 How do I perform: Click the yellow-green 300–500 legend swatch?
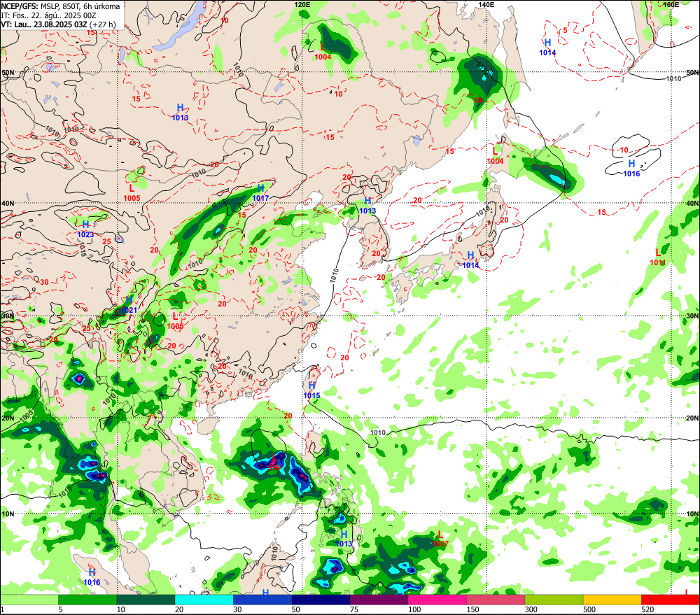coord(554,600)
